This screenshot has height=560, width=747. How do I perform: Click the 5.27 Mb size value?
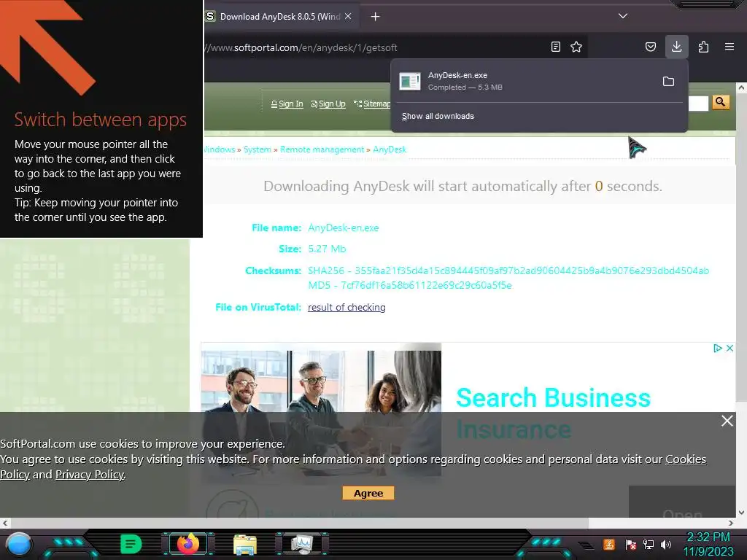click(327, 249)
